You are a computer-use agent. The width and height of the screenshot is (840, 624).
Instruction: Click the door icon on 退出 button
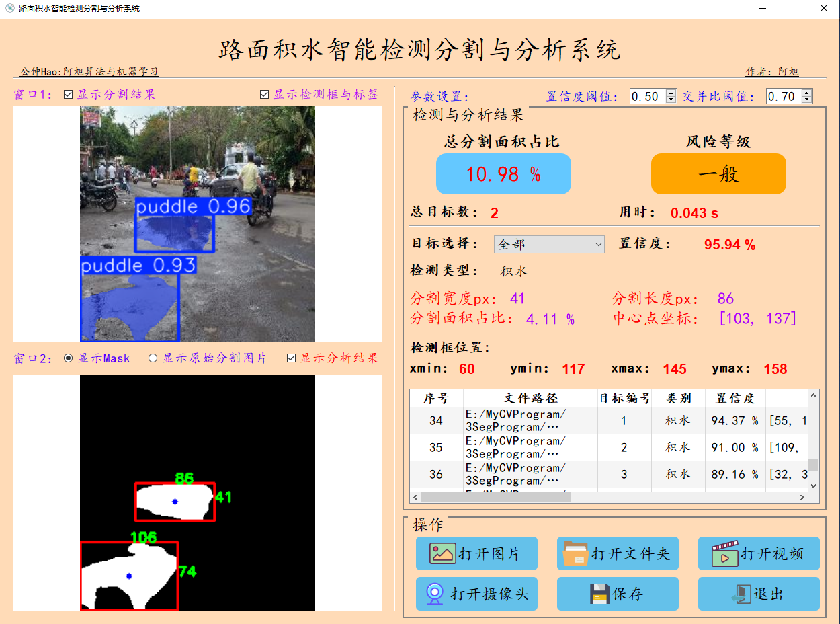pos(742,594)
